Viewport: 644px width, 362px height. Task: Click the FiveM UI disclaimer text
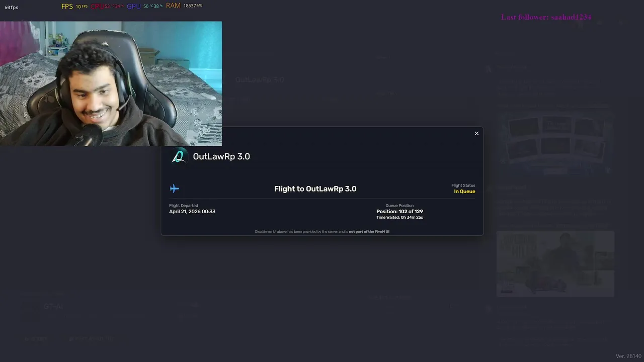tap(322, 232)
